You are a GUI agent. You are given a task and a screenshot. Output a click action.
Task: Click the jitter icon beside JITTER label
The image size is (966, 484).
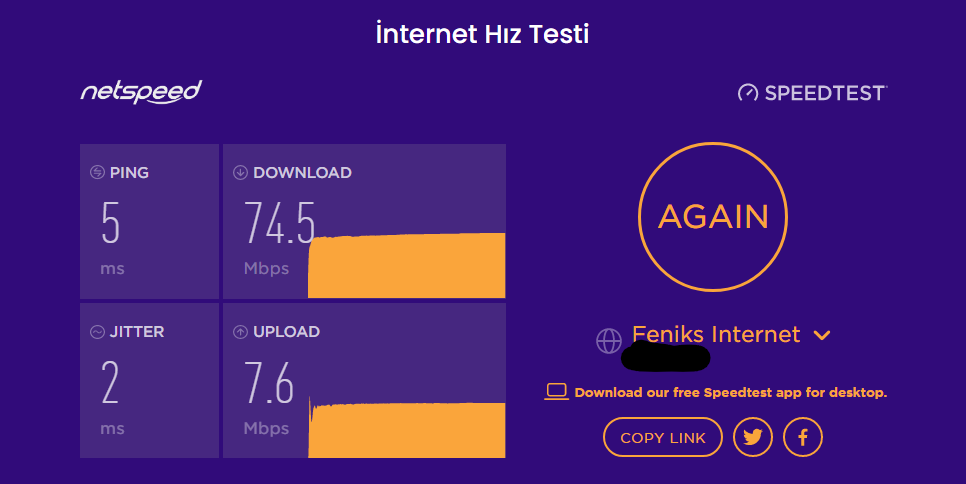click(97, 331)
